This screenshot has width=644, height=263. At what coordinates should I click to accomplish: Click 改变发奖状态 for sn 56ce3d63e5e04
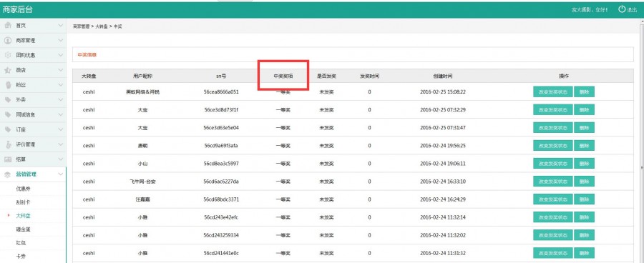pyautogui.click(x=553, y=128)
